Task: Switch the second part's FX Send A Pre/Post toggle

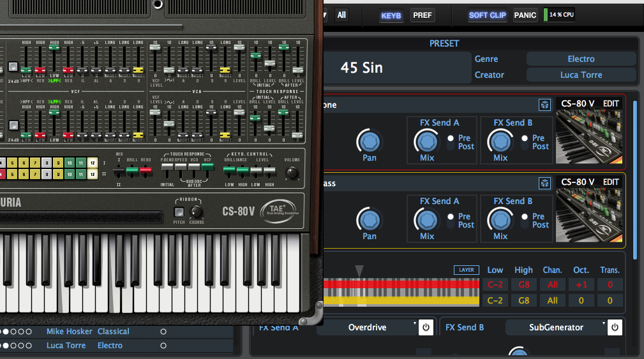Action: pyautogui.click(x=451, y=221)
